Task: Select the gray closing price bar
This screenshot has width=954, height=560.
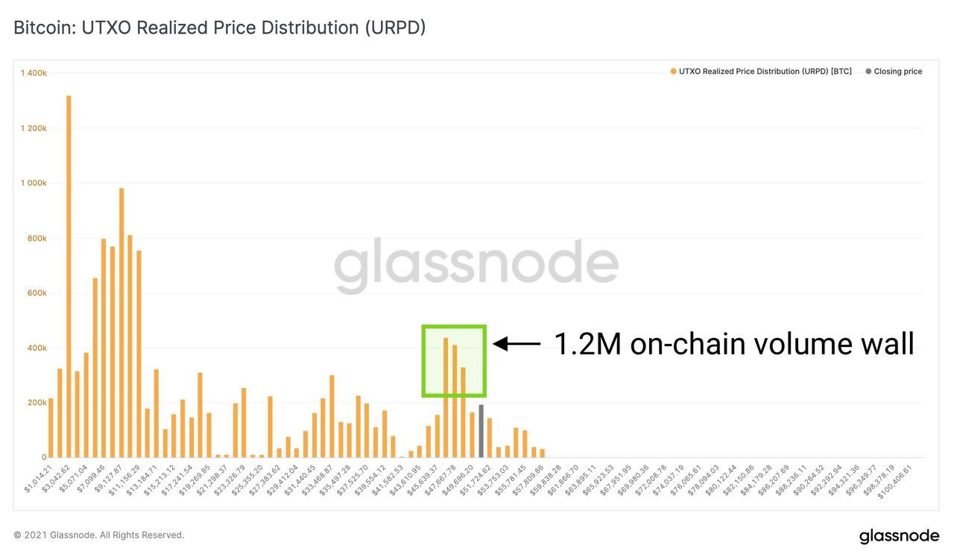Action: [x=481, y=431]
